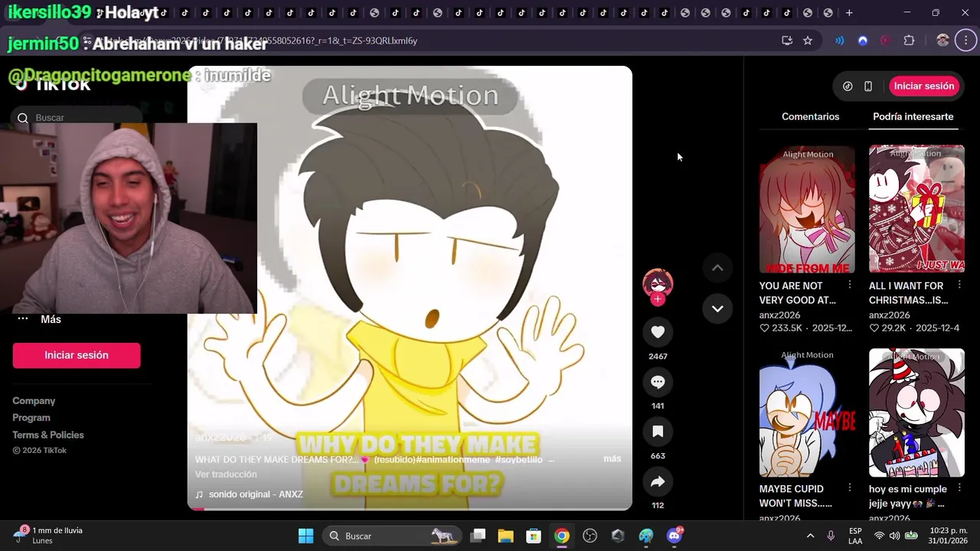Screen dimensions: 980x551
Task: Open options menu for 'MAYBE CUPID WON'T MISS' video
Action: coord(849,488)
